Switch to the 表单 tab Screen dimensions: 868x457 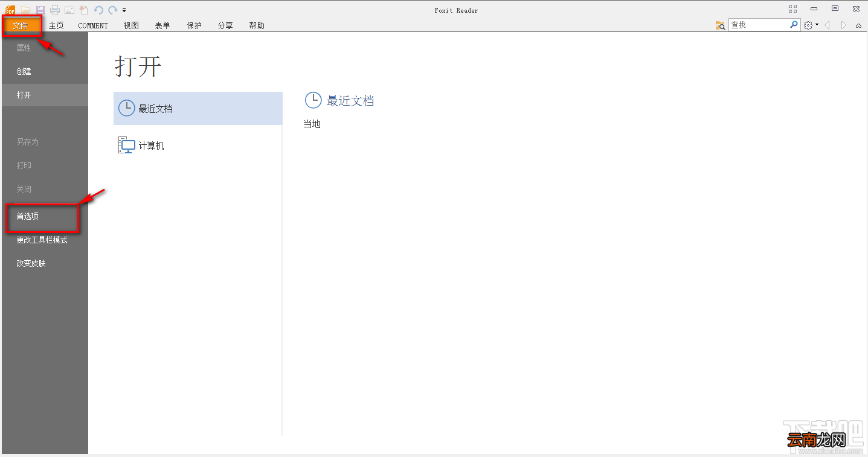(x=162, y=25)
